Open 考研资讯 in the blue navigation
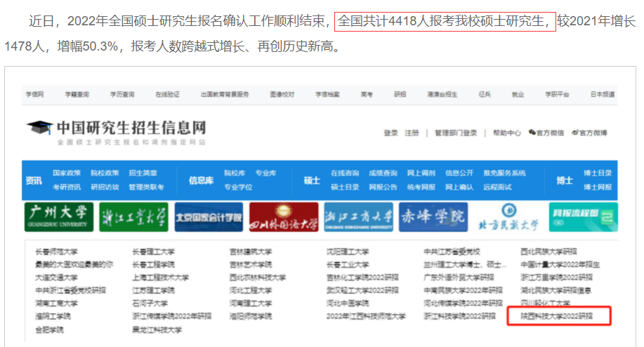The image size is (644, 347). 67,188
